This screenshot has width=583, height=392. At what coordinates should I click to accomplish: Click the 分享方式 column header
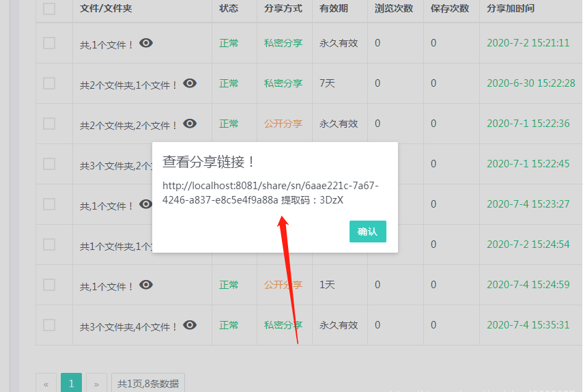click(x=283, y=9)
